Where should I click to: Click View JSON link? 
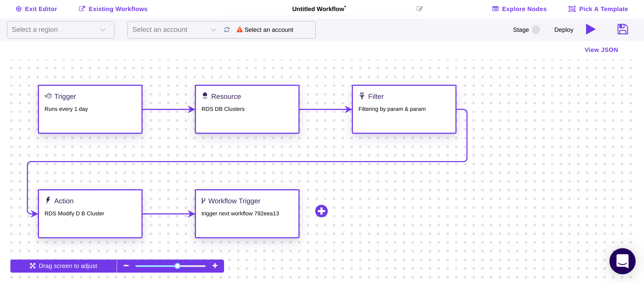pyautogui.click(x=601, y=50)
